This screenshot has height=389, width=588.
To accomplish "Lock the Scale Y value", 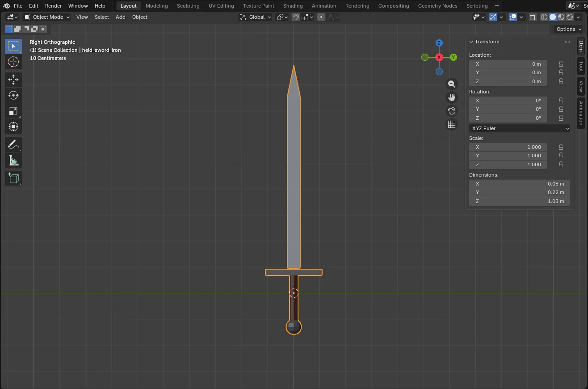I will pos(561,156).
